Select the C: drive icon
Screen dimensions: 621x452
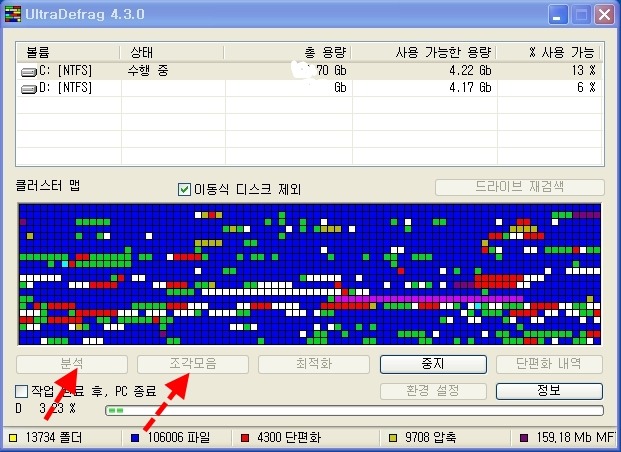point(29,72)
